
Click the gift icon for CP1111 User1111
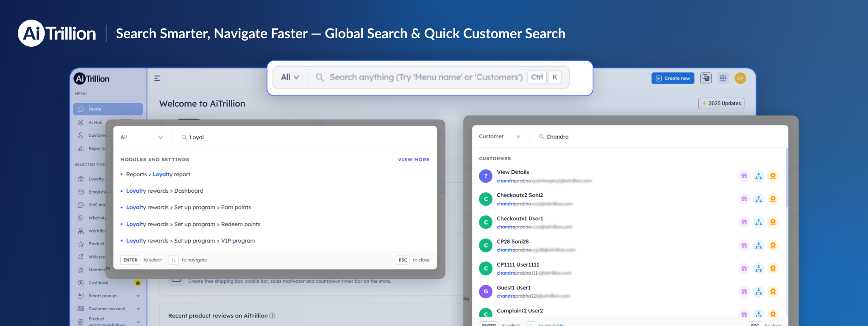744,268
